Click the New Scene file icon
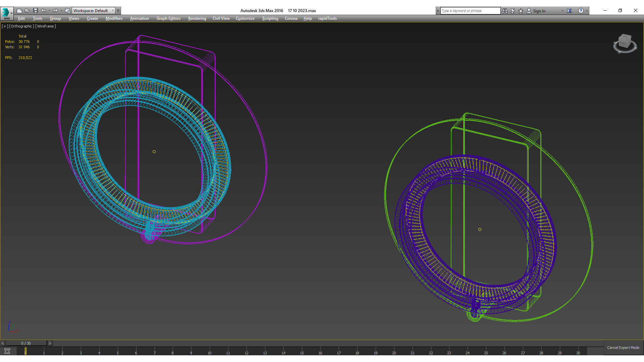Screen dimensions: 644x362 (x=19, y=11)
